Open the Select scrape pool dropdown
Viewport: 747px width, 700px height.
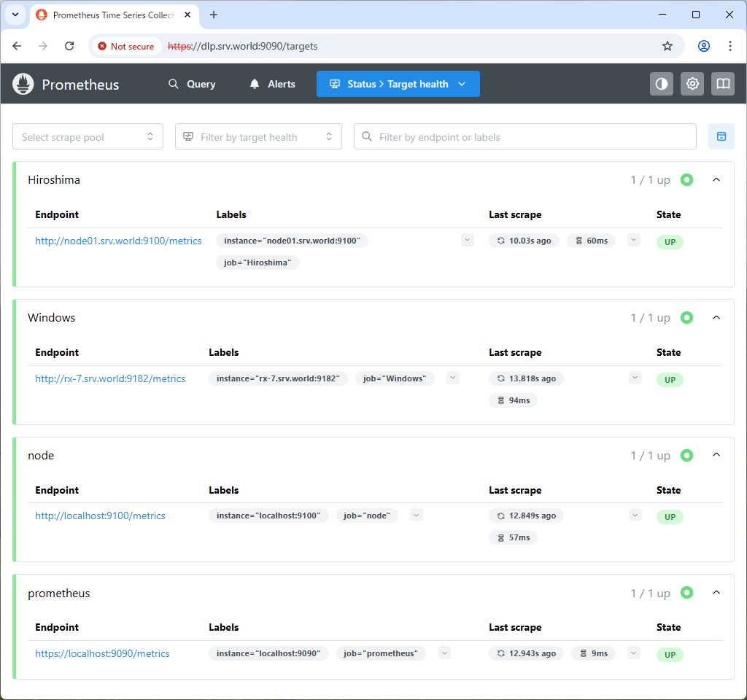(x=88, y=136)
